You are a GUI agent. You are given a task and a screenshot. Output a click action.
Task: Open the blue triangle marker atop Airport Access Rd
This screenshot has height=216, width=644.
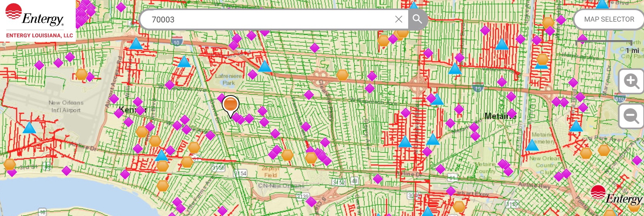[136, 43]
